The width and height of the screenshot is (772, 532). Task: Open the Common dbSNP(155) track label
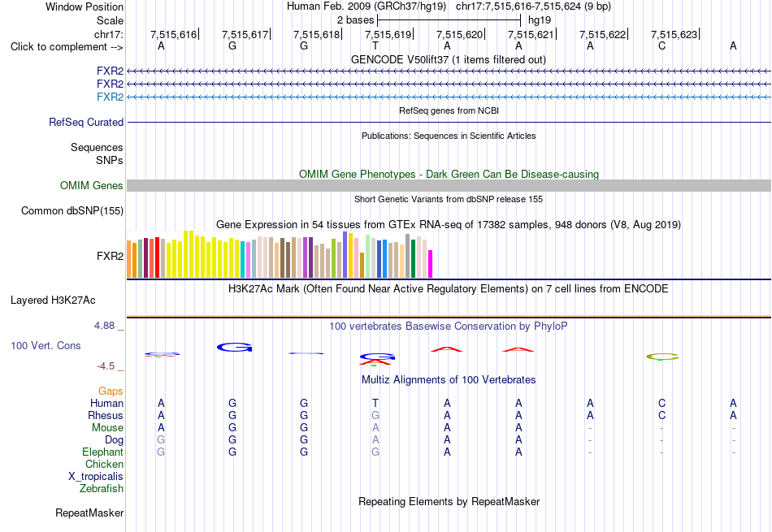[x=72, y=210]
